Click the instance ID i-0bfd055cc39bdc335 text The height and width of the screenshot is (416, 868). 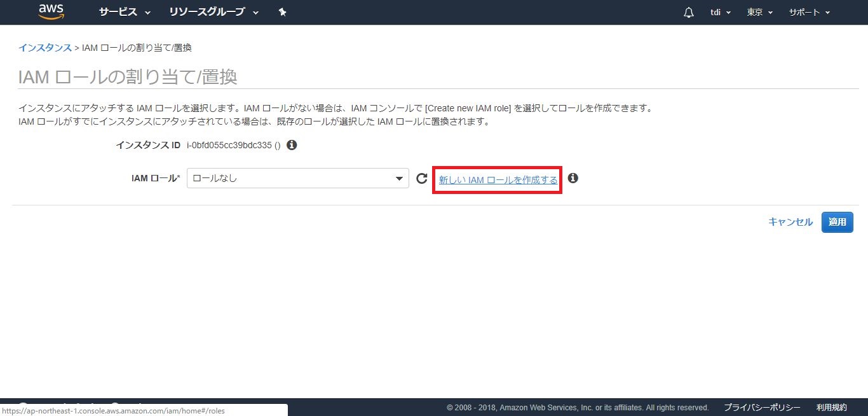point(229,145)
